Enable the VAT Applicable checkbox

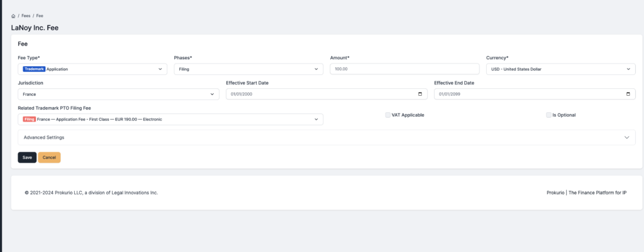pos(387,115)
